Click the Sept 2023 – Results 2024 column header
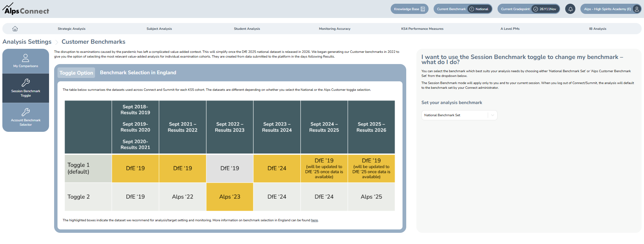Viewport: 644px width, 244px height. (x=277, y=127)
